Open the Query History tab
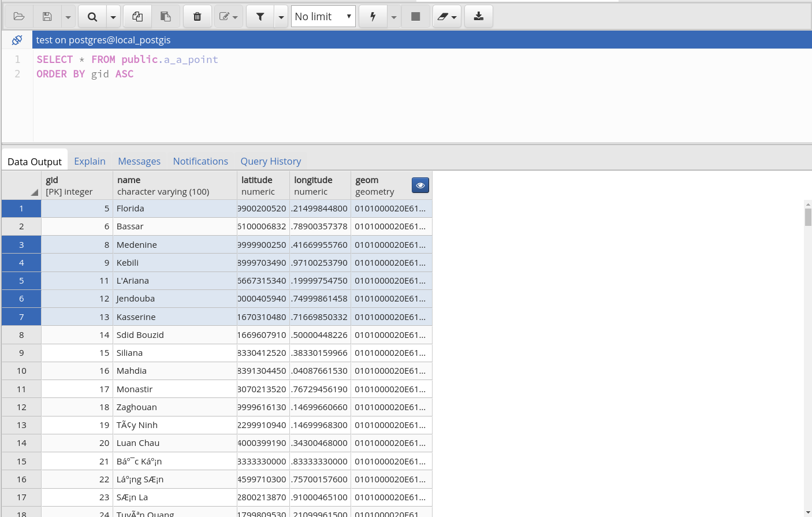This screenshot has width=812, height=517. (270, 161)
